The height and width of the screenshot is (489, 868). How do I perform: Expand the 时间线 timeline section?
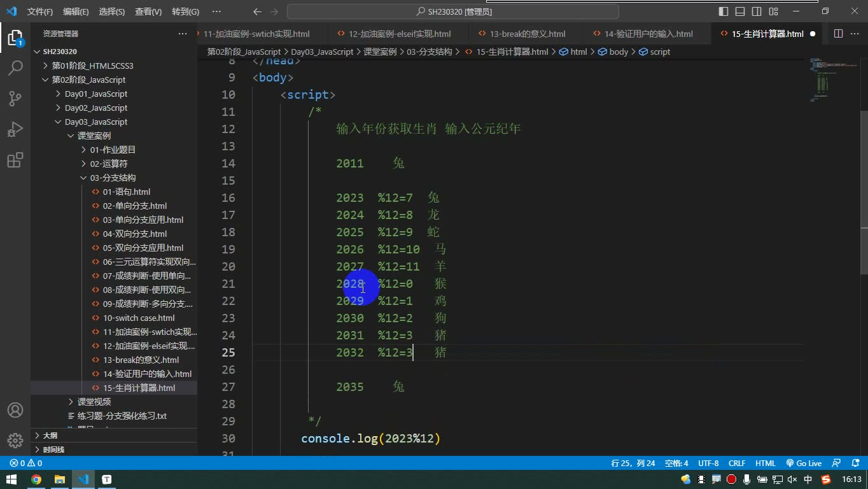[53, 450]
